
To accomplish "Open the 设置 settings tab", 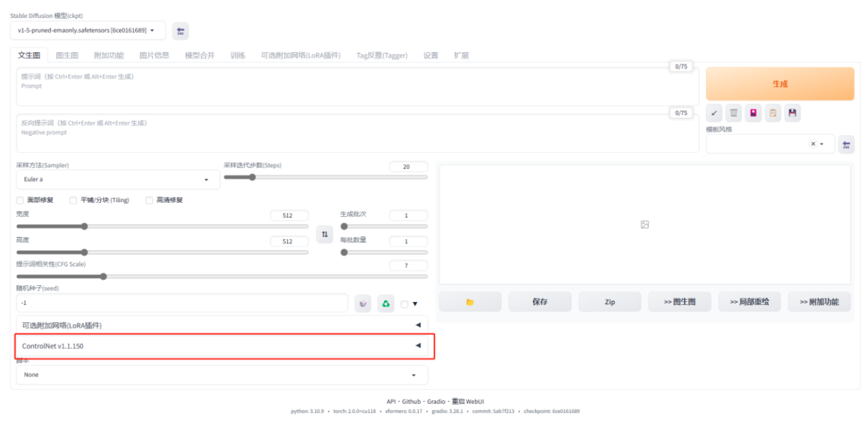I will pos(430,55).
